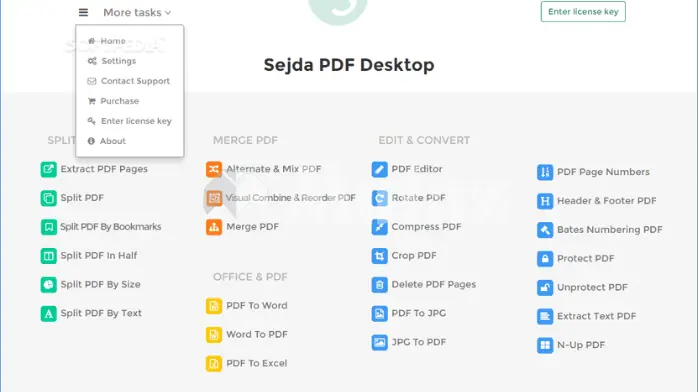Select the PDF Page Numbers icon

[545, 172]
